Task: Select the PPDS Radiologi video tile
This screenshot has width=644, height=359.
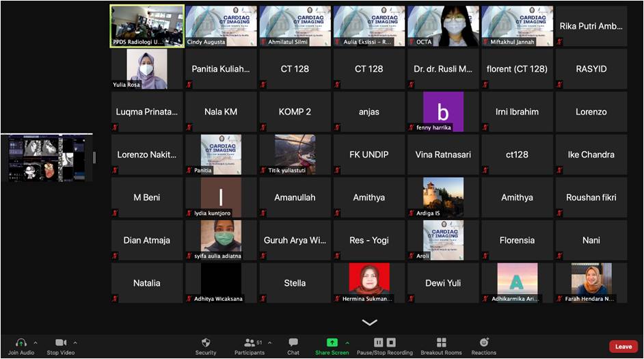Action: tap(147, 26)
